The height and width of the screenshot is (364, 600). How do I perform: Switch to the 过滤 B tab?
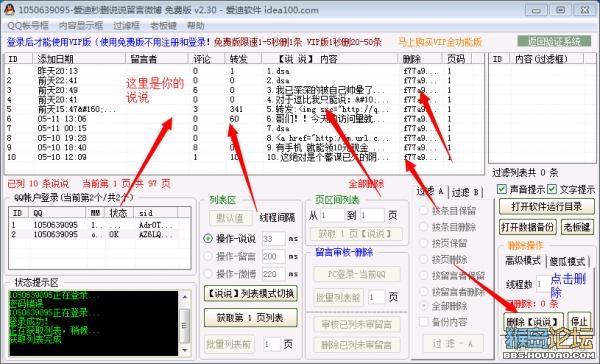click(465, 193)
